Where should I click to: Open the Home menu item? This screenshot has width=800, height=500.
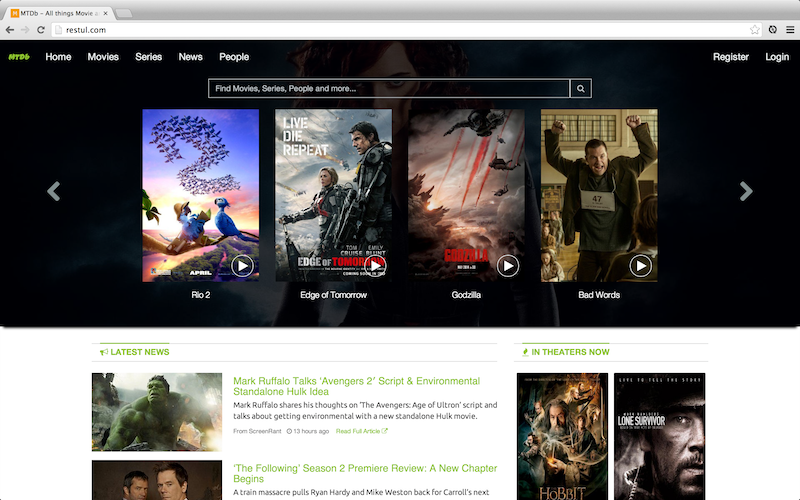click(58, 57)
